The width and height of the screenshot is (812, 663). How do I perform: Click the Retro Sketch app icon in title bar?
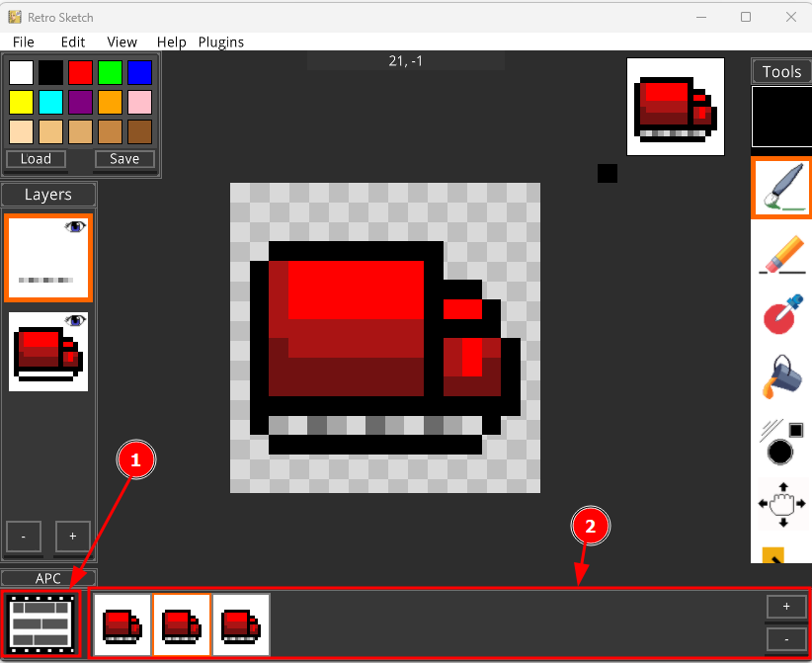[x=15, y=17]
